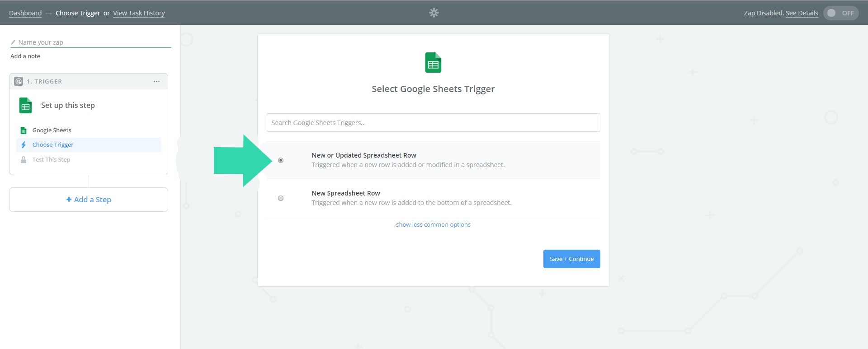Open the Test This Step sidebar item

click(x=51, y=160)
